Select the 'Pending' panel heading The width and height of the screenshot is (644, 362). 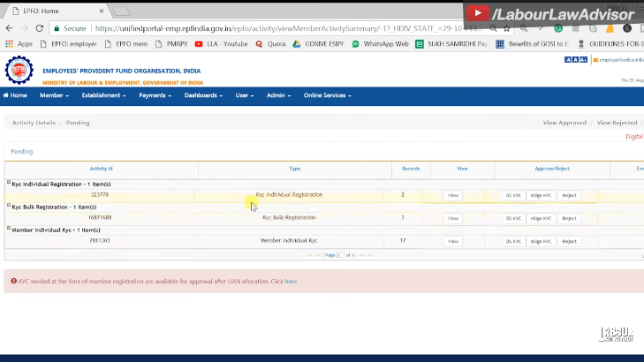tap(22, 152)
